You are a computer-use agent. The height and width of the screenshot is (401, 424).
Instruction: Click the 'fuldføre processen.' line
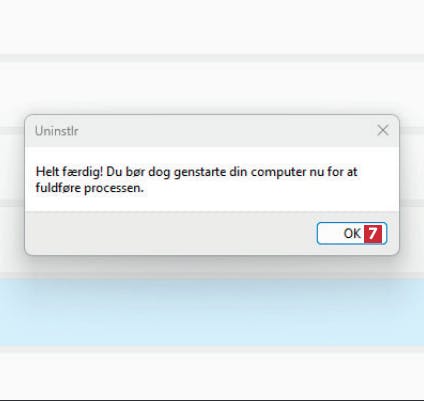pyautogui.click(x=89, y=188)
